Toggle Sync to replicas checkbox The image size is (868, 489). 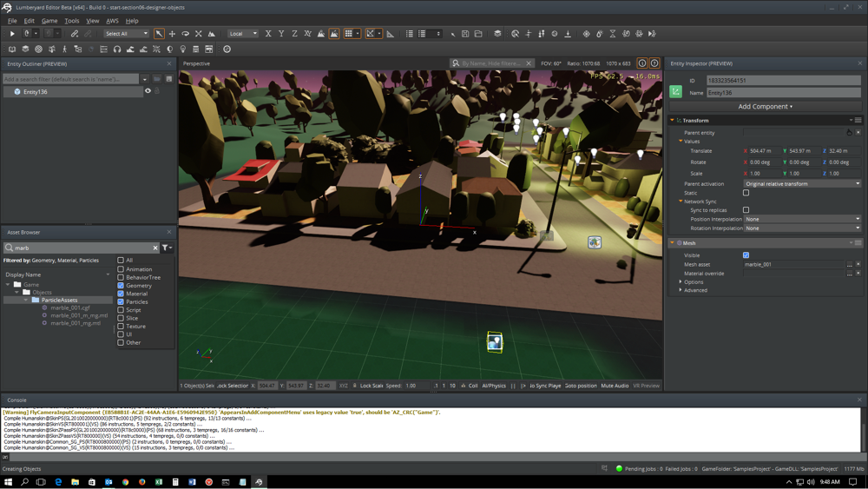pos(746,210)
